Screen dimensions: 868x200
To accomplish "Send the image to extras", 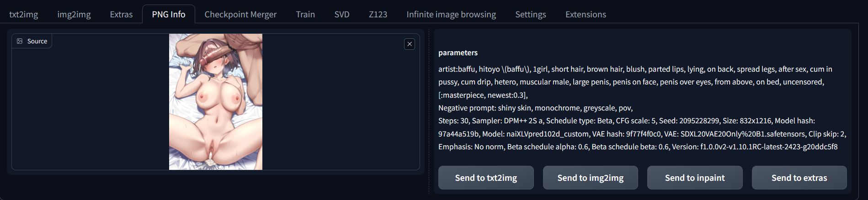I will 799,178.
